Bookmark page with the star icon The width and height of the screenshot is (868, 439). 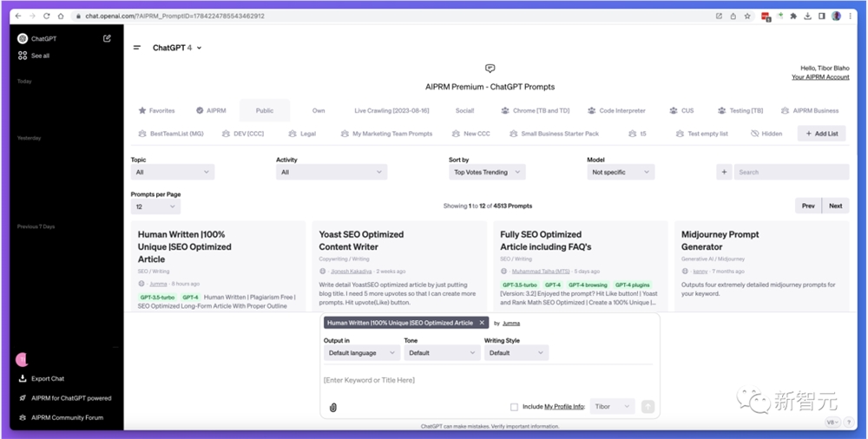click(x=747, y=16)
